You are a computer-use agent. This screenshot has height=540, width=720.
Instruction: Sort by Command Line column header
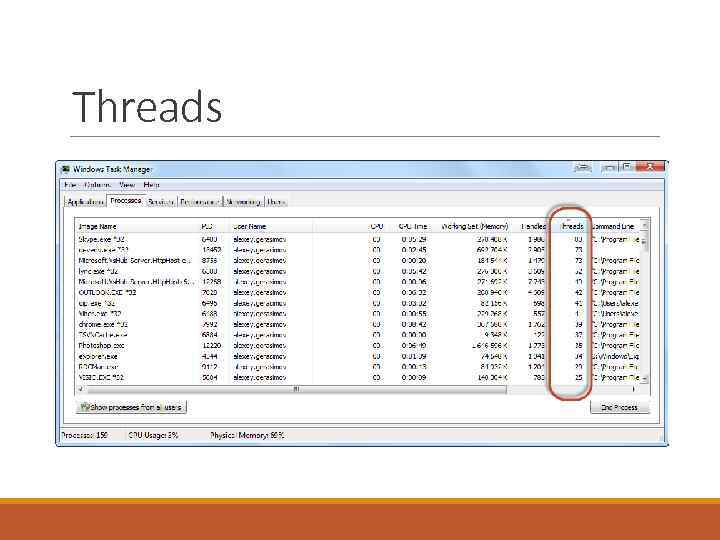(x=614, y=226)
